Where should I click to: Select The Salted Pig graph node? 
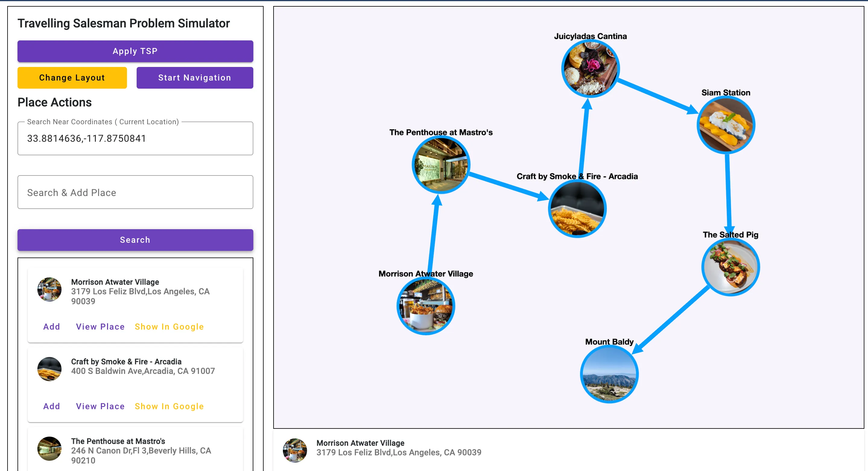click(730, 267)
